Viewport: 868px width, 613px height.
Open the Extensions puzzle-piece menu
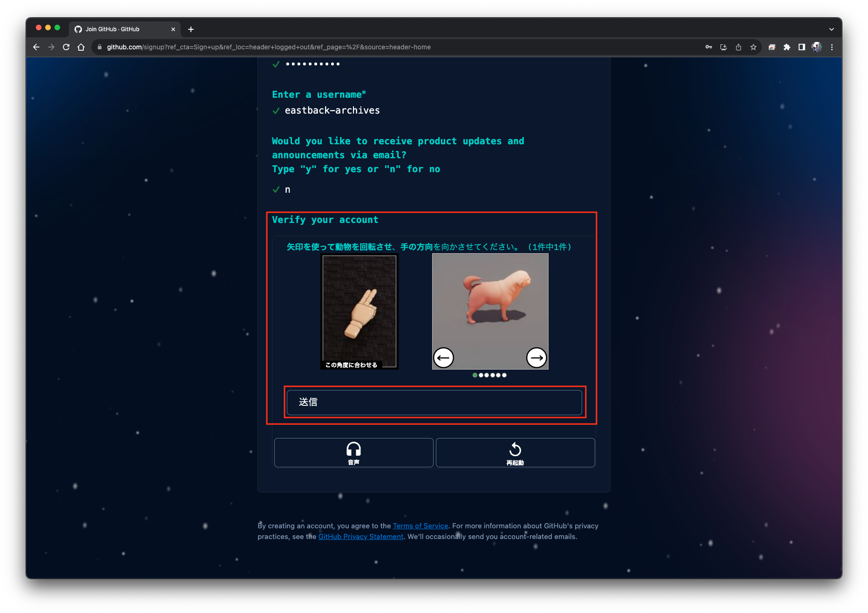[787, 47]
